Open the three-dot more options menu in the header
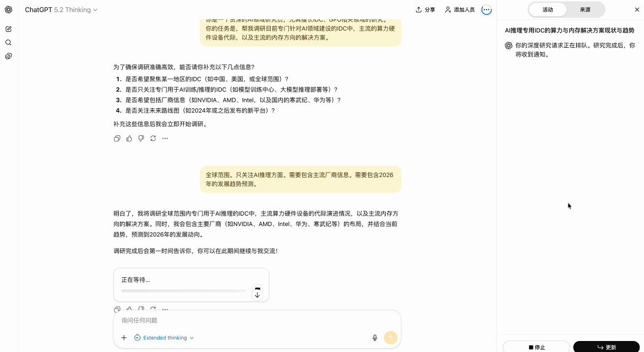Screen dimensions: 644x352 [486, 10]
